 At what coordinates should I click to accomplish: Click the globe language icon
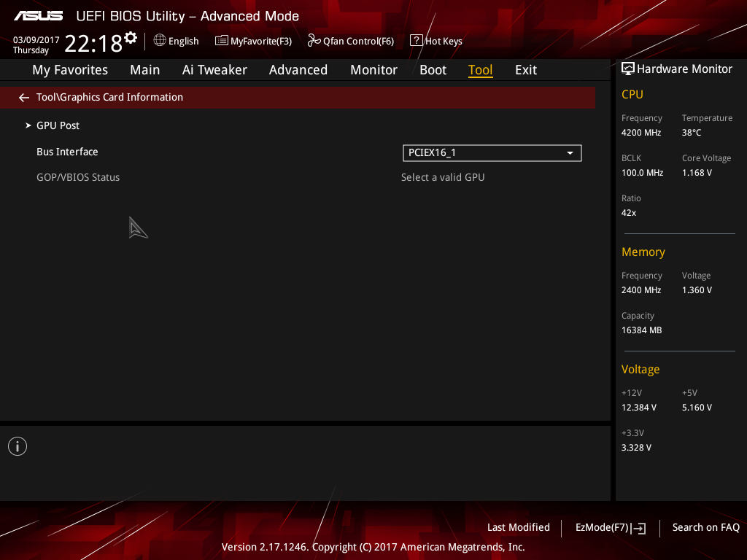[x=160, y=41]
